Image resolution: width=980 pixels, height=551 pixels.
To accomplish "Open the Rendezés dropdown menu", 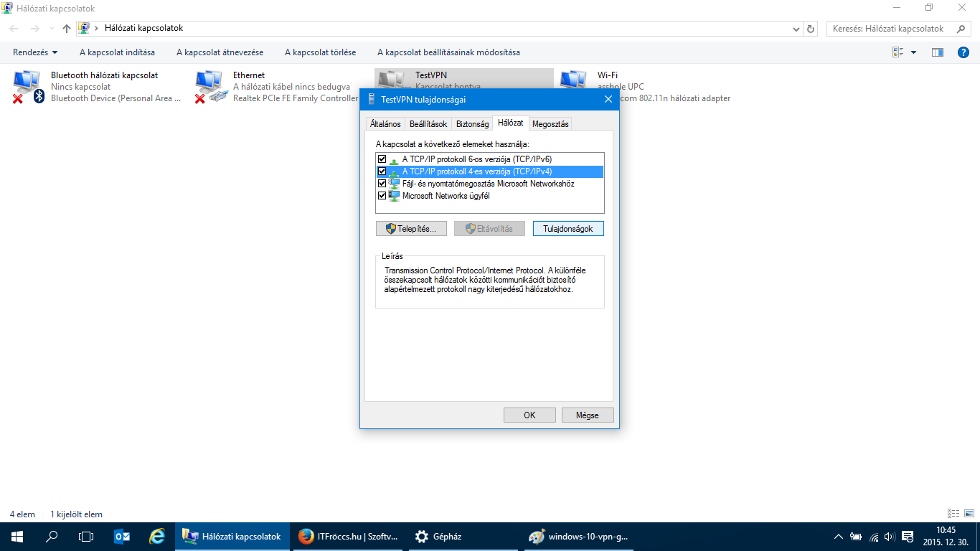I will pos(35,52).
